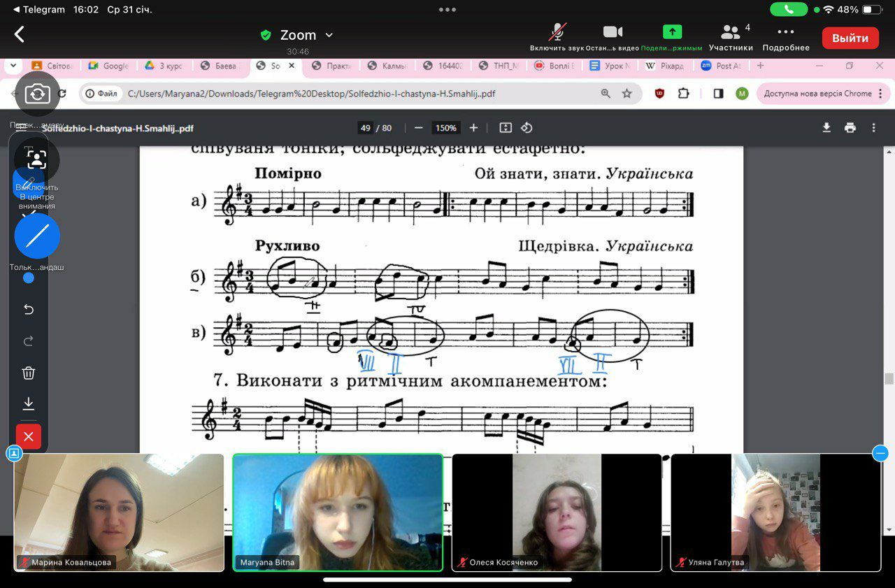895x588 pixels.
Task: Select Maryana Bitna's video thumbnail
Action: [338, 512]
